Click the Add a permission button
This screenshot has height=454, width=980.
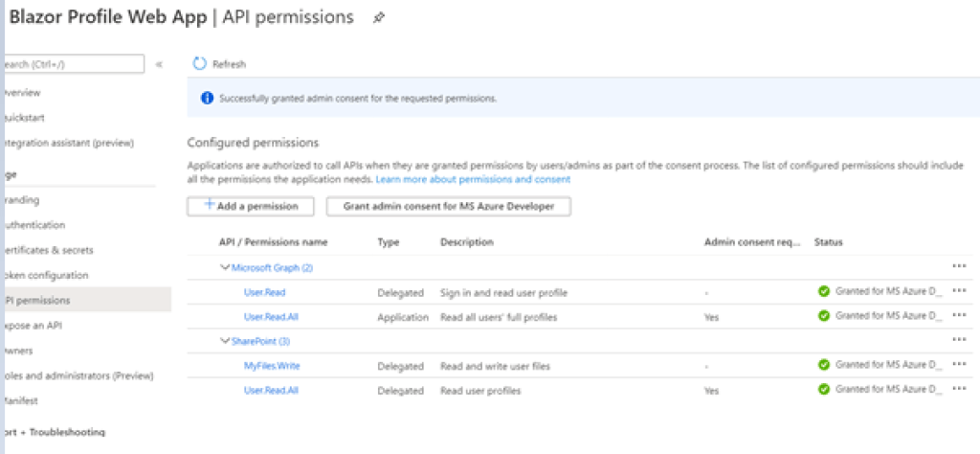click(x=250, y=206)
